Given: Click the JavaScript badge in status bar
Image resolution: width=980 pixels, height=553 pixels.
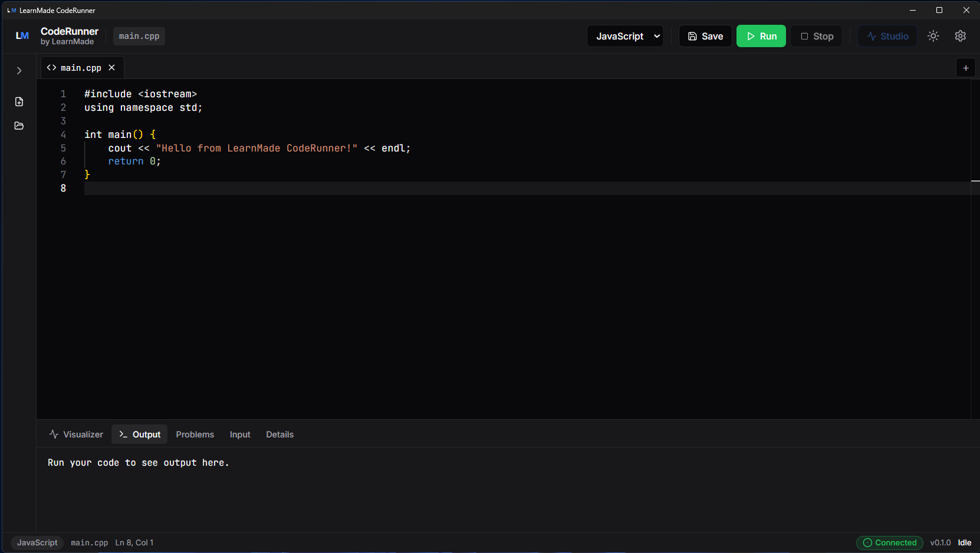Looking at the screenshot, I should pyautogui.click(x=37, y=542).
